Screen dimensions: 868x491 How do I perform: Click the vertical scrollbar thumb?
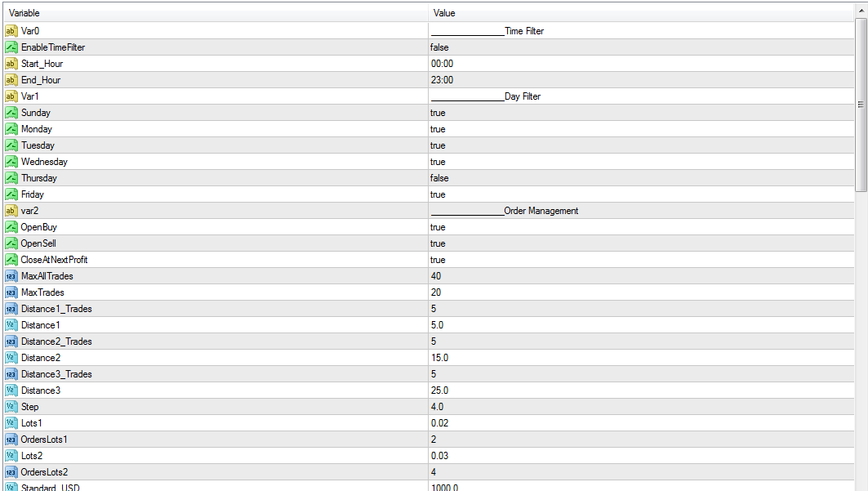(861, 105)
